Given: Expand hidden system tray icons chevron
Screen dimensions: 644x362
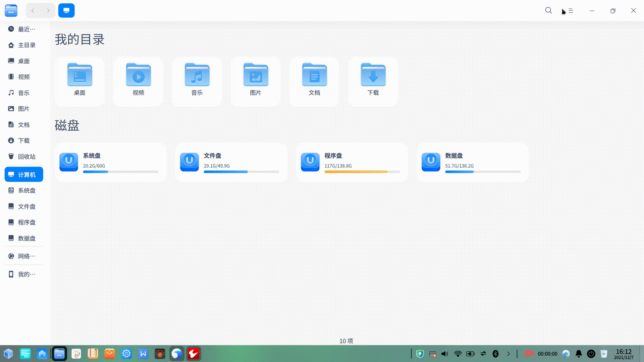Looking at the screenshot, I should pos(508,354).
